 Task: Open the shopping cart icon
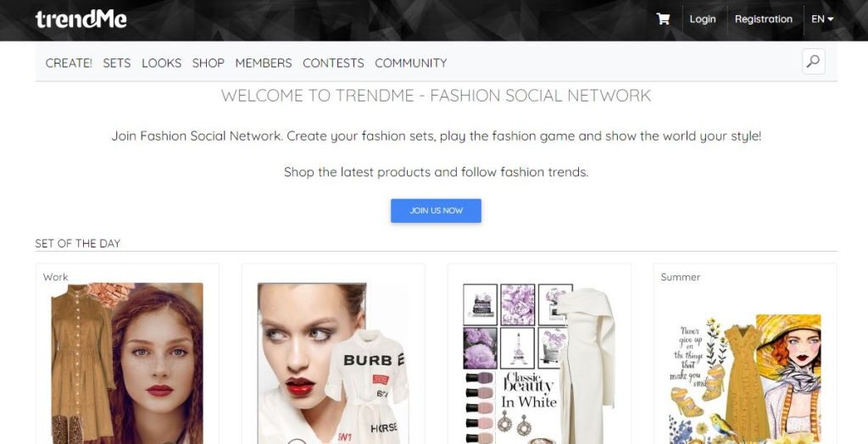[x=663, y=19]
